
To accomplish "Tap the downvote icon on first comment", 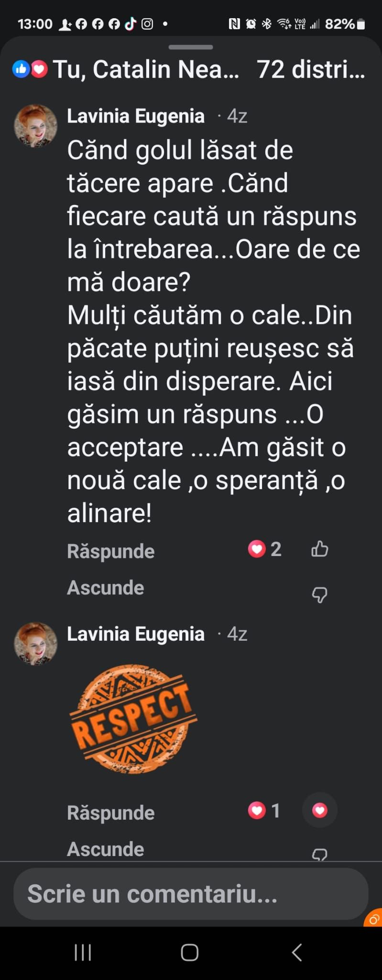I will coord(319,595).
